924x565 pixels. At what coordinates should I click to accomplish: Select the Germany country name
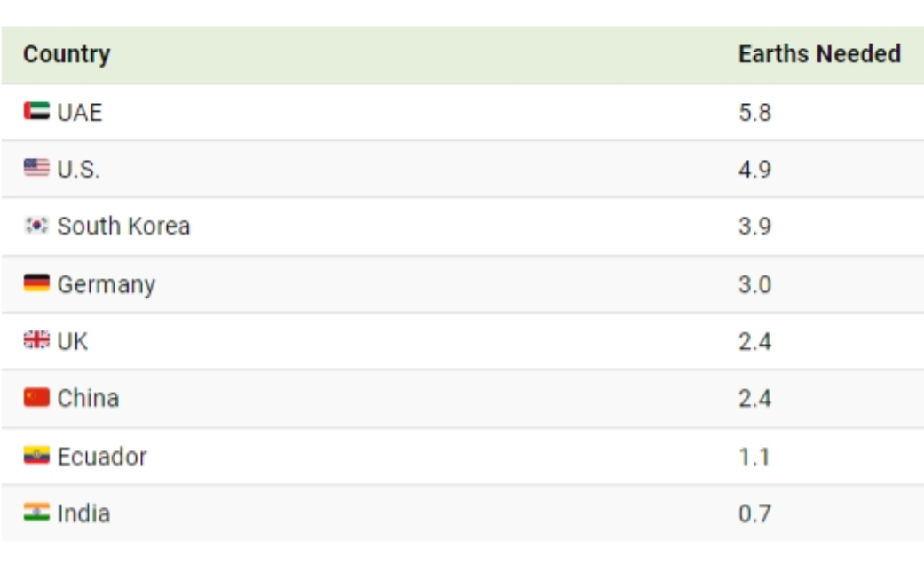click(x=107, y=284)
